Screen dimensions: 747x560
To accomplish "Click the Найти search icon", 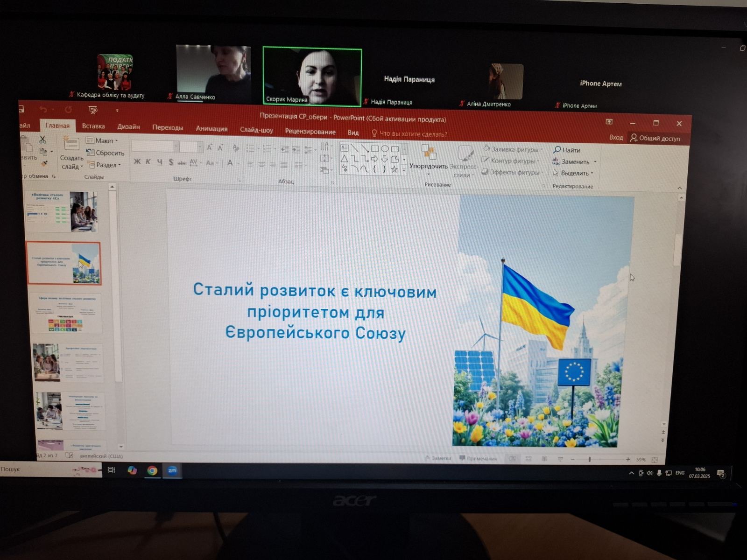I will 557,150.
